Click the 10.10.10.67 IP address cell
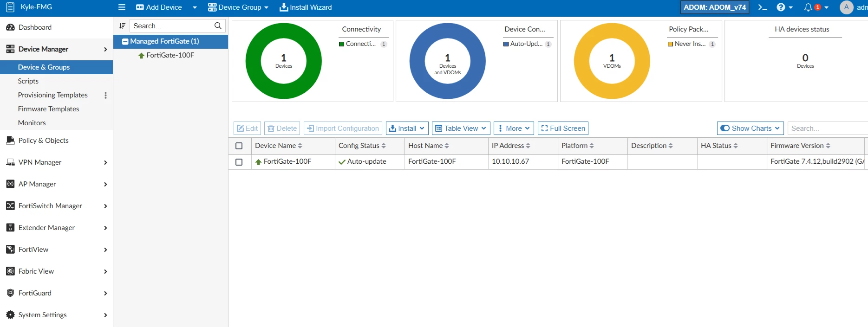This screenshot has width=868, height=327. pyautogui.click(x=523, y=162)
